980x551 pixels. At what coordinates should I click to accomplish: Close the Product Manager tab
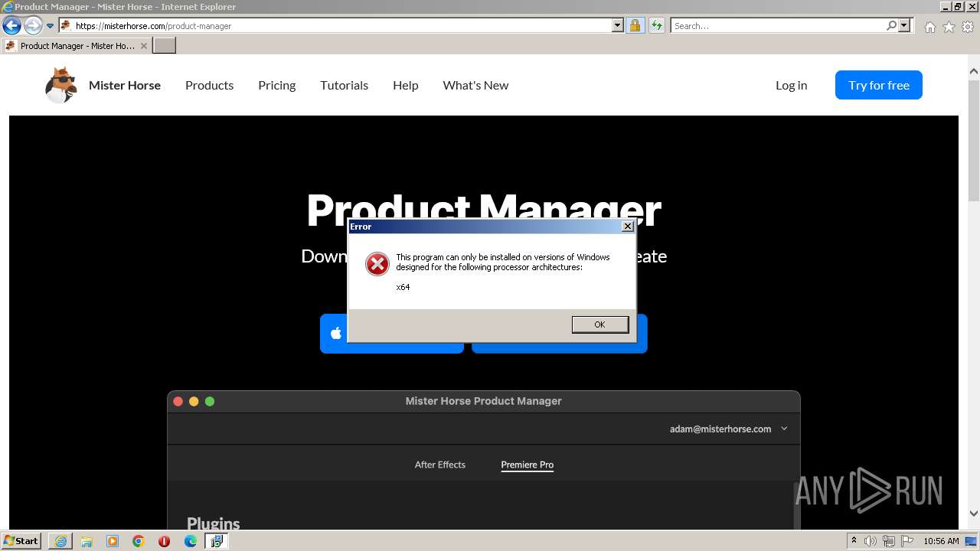143,46
